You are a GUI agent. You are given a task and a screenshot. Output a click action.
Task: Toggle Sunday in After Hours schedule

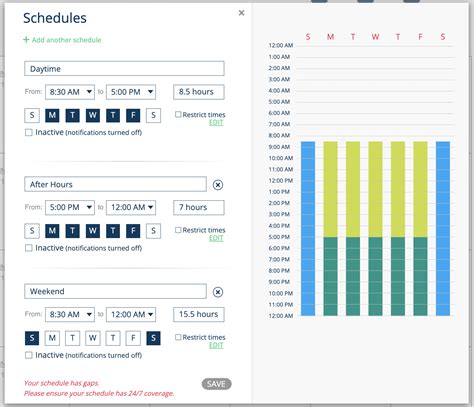point(32,231)
